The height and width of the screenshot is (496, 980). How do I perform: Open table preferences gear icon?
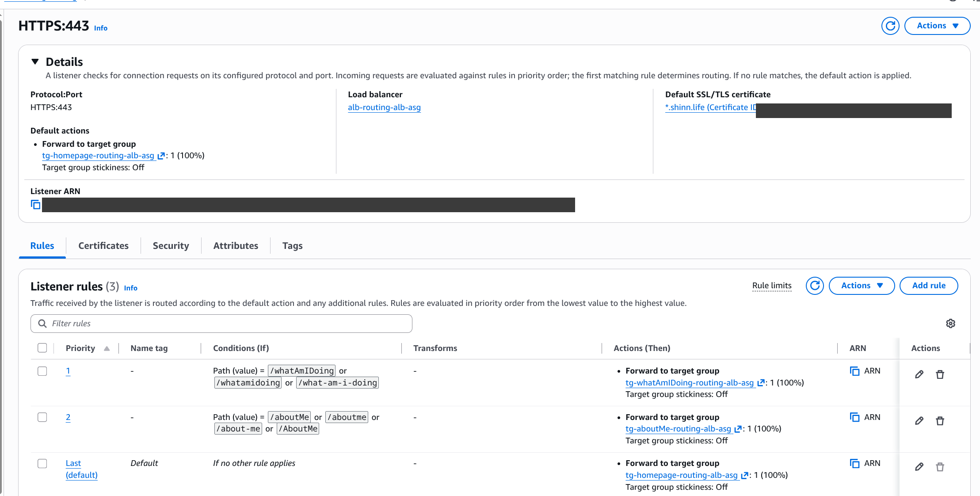(x=950, y=324)
